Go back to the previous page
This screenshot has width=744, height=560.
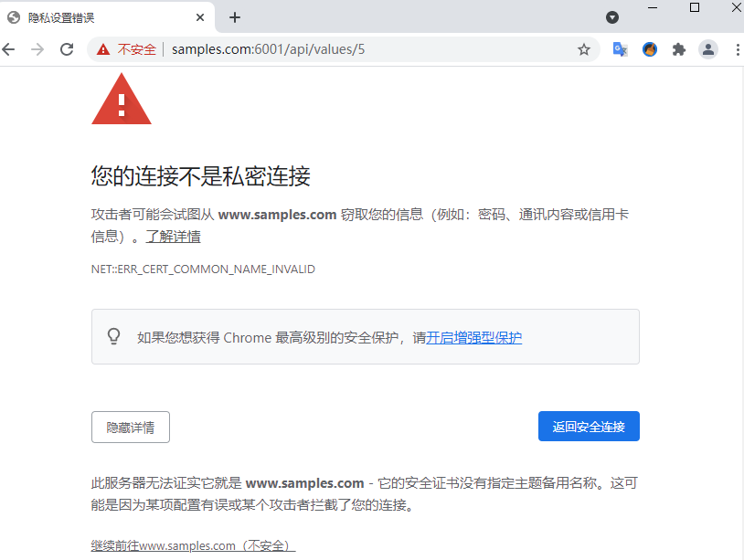click(x=8, y=49)
